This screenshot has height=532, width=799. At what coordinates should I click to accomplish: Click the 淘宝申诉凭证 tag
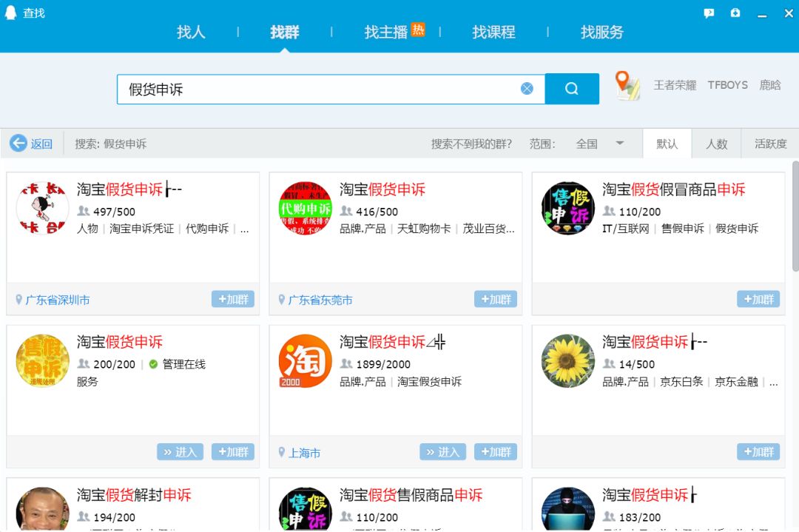pyautogui.click(x=141, y=229)
